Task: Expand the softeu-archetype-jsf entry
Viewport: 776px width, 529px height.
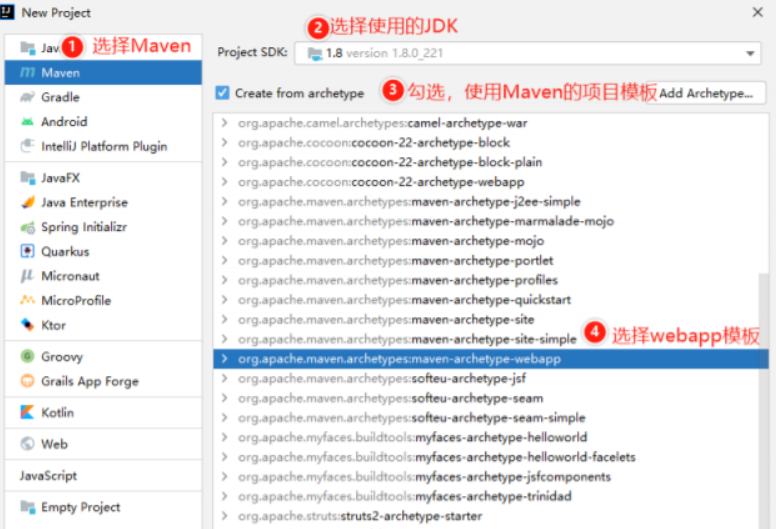Action: [225, 379]
